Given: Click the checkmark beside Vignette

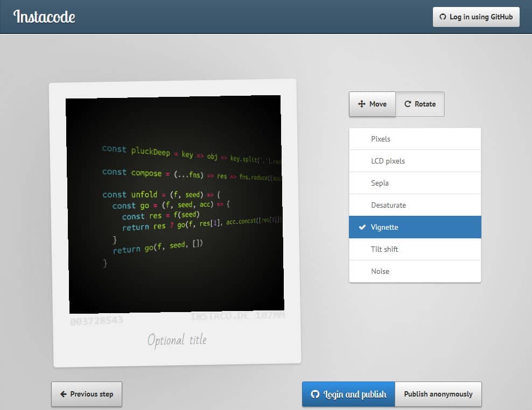Looking at the screenshot, I should coord(362,227).
